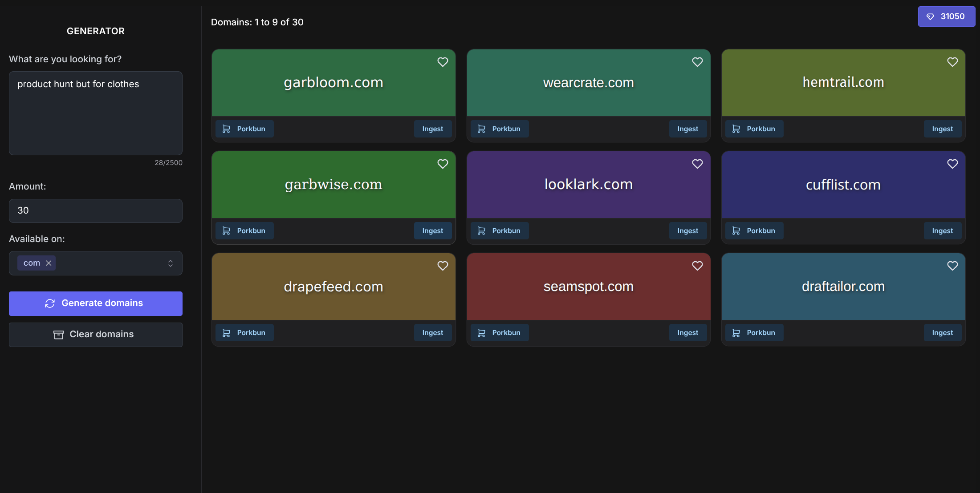
Task: Click the Porkbun cart icon for looklark.com
Action: (481, 230)
